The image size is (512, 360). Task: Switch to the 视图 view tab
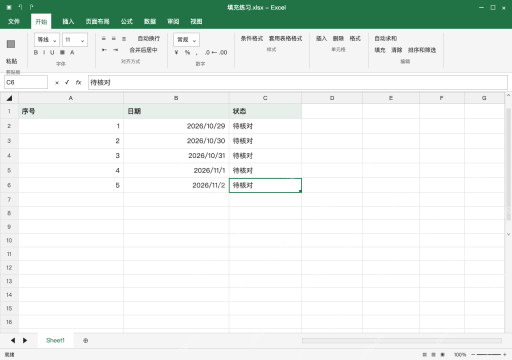click(196, 21)
